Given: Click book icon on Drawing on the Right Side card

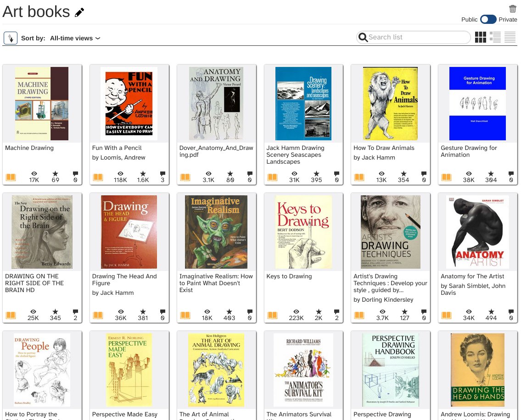Looking at the screenshot, I should tap(11, 315).
